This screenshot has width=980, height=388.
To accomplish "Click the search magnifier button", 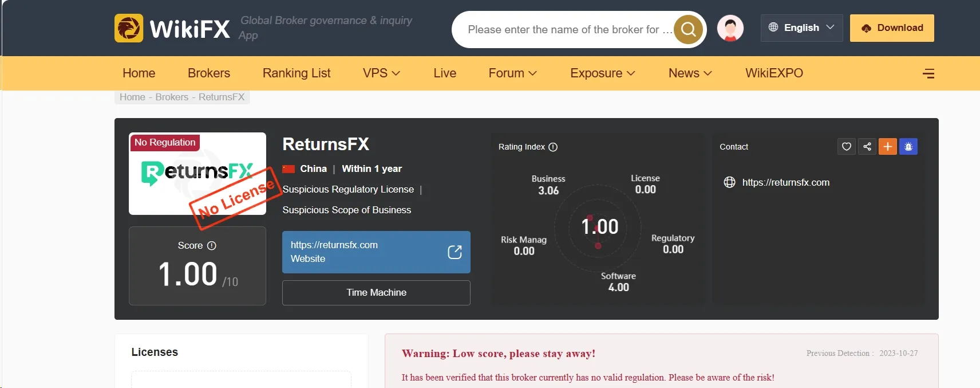I will click(689, 29).
